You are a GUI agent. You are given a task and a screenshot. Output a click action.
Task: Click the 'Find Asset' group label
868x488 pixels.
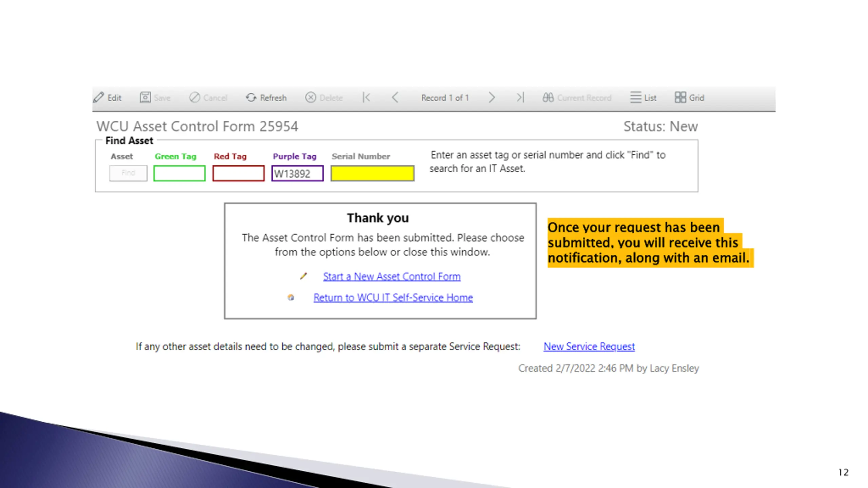(x=129, y=140)
